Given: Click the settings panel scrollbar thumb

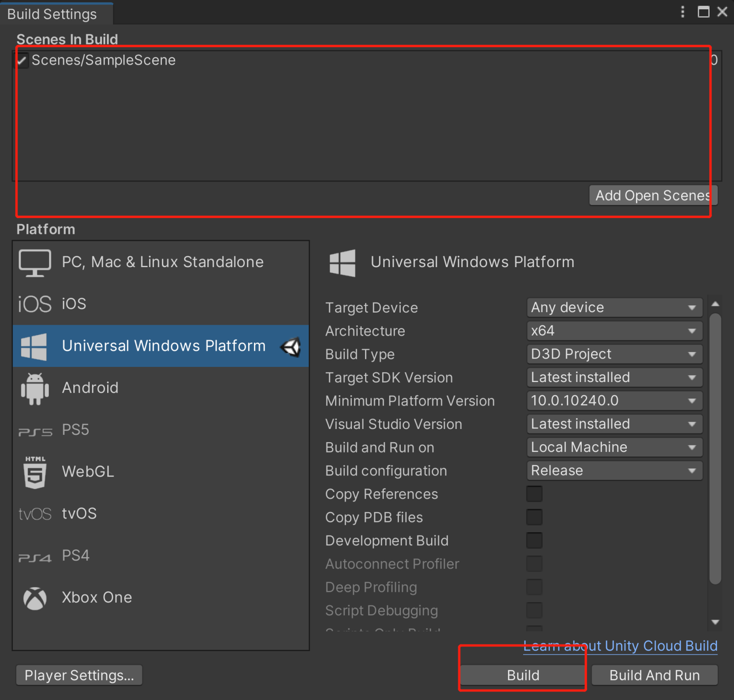Looking at the screenshot, I should (715, 449).
